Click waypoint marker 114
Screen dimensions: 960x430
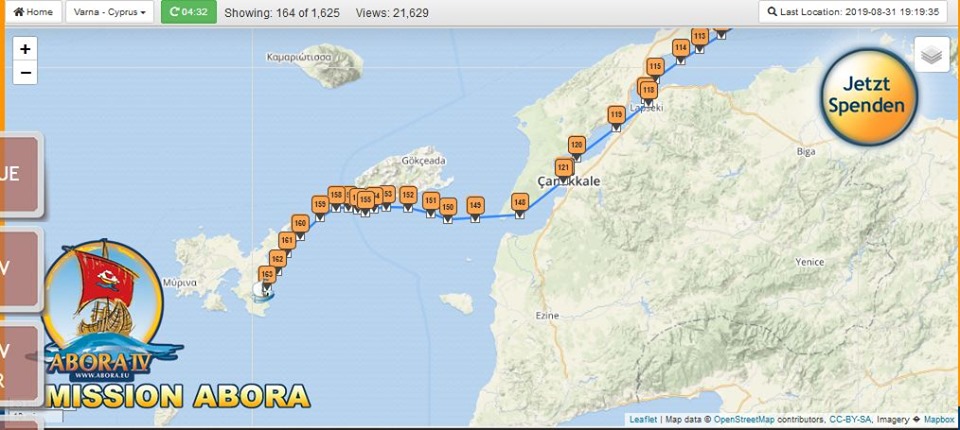680,48
